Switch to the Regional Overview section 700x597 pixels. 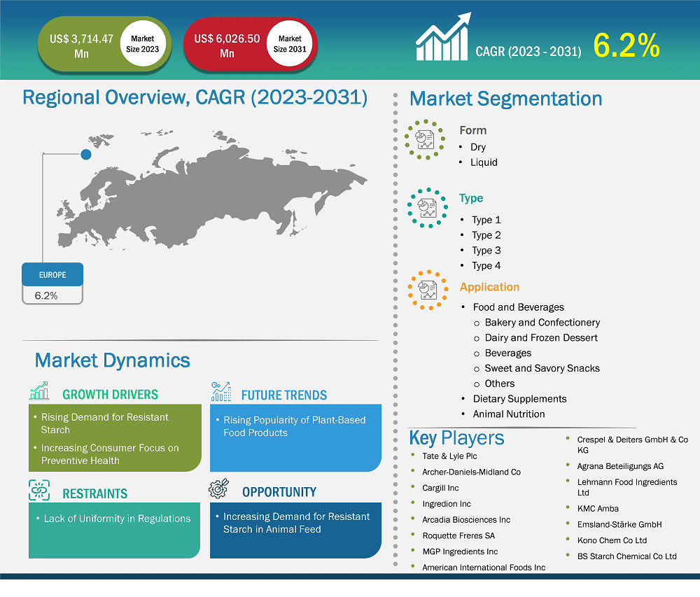tap(195, 97)
